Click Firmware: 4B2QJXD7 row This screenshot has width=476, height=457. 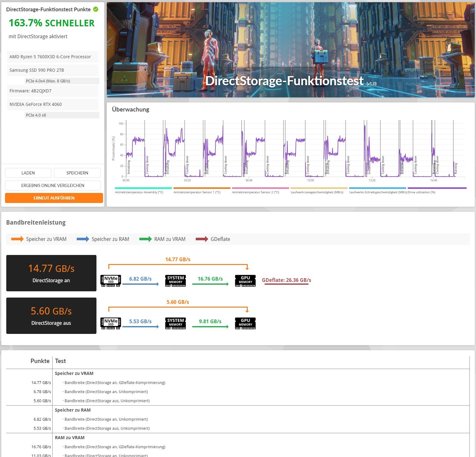click(x=53, y=91)
